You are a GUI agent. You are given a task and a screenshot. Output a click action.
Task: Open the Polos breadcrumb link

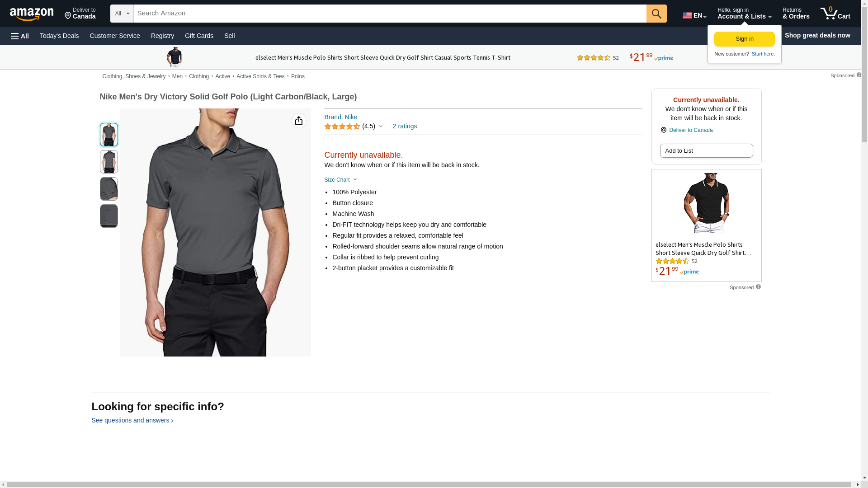297,76
